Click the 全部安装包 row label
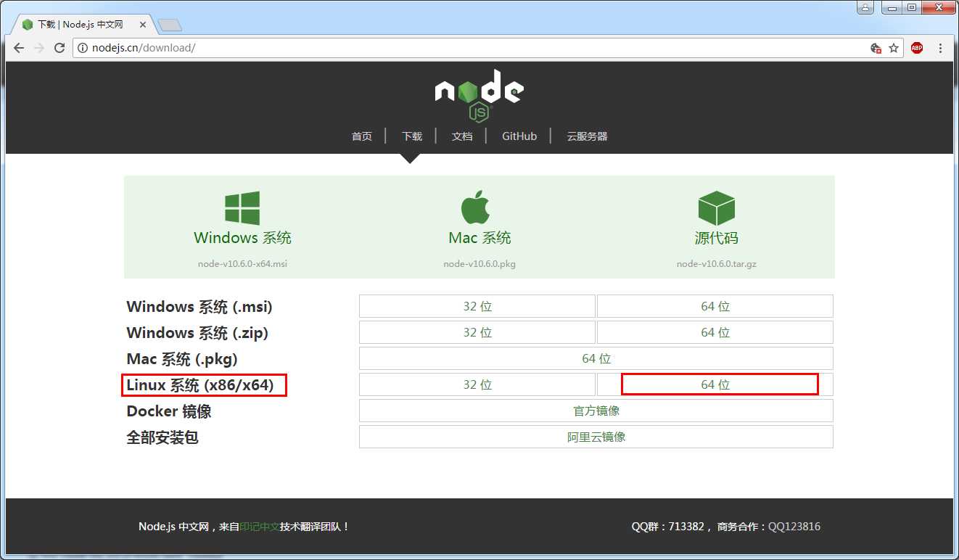 click(162, 437)
